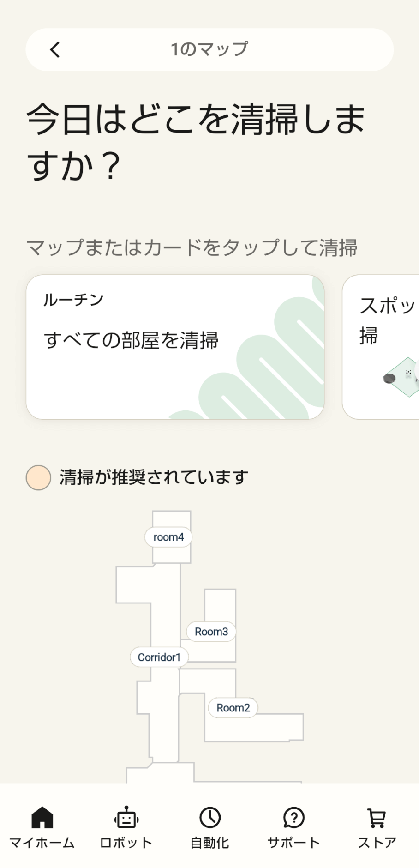
Task: Tap the 自動化 clock icon
Action: (210, 818)
